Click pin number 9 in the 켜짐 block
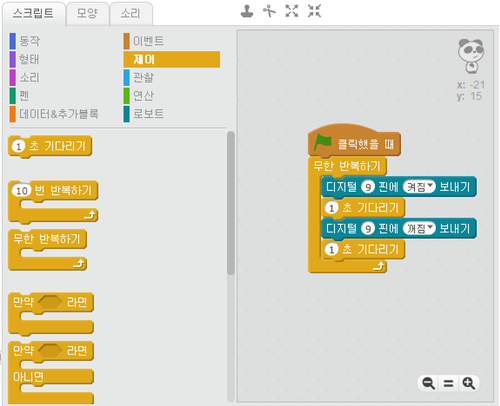Image resolution: width=500 pixels, height=406 pixels. point(368,187)
